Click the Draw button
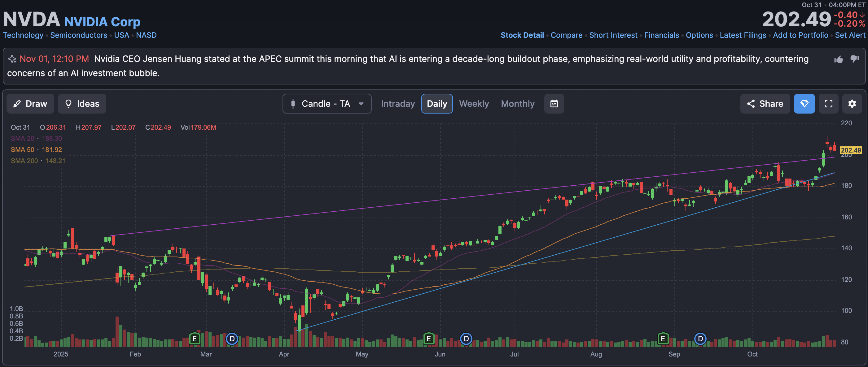This screenshot has width=868, height=367. pos(30,104)
